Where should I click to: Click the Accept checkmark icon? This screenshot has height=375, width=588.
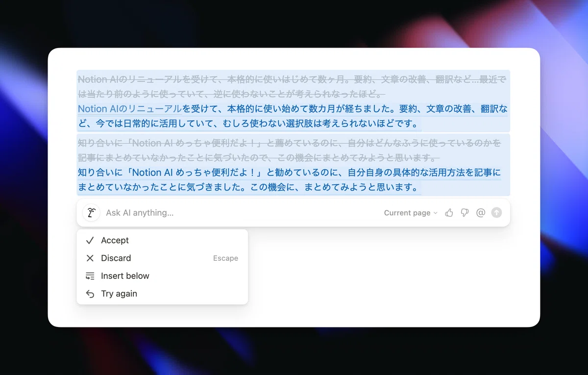90,240
